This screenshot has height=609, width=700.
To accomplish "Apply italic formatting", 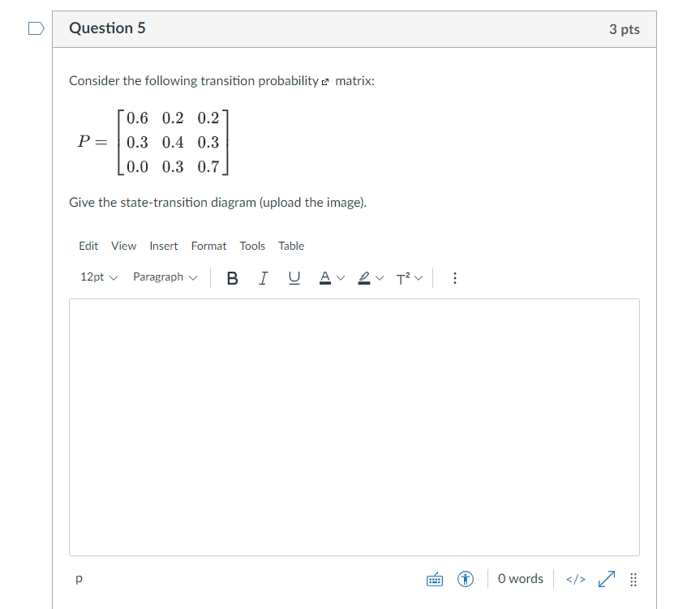I will pyautogui.click(x=263, y=278).
